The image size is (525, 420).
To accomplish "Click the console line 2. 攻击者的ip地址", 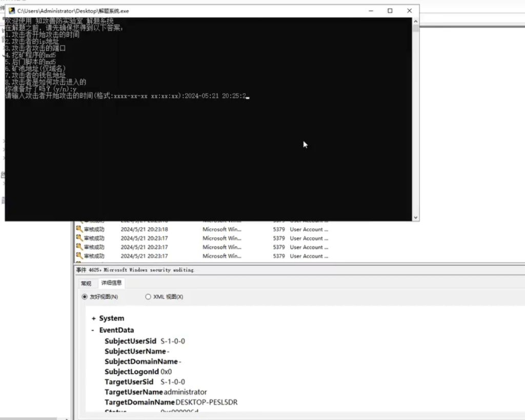I will click(32, 42).
